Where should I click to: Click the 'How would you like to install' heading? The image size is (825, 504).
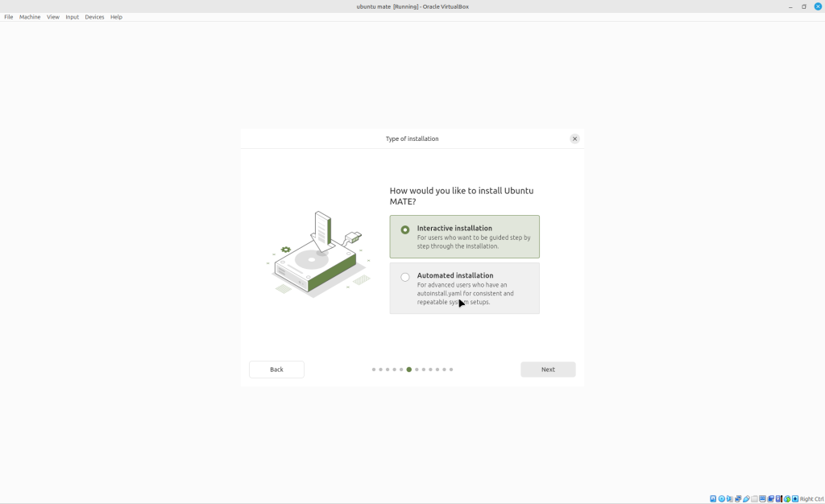[462, 196]
